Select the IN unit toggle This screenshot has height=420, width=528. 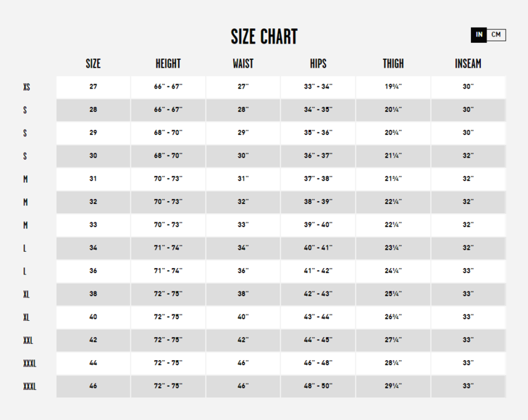pyautogui.click(x=479, y=34)
